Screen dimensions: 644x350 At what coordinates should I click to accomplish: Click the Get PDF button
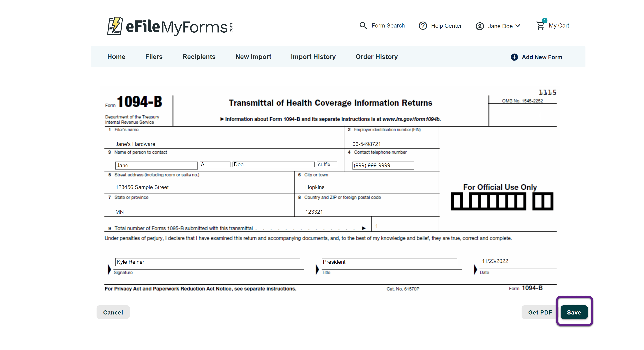click(x=540, y=312)
